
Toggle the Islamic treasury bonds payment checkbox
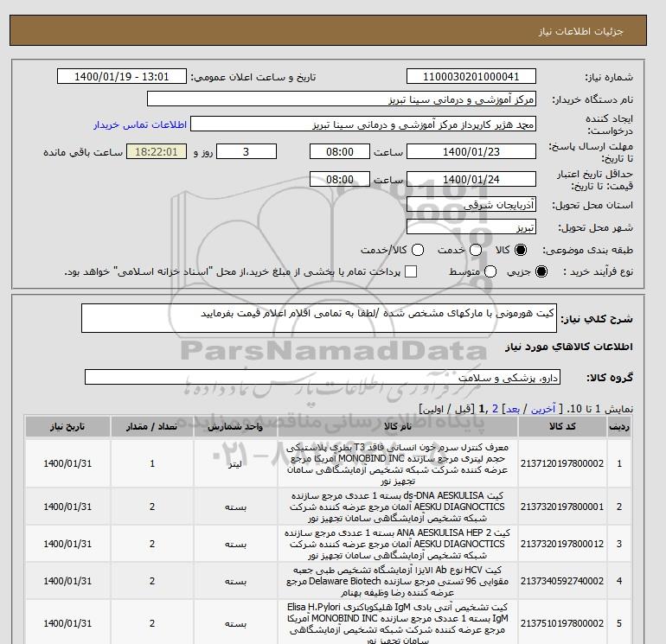click(411, 271)
